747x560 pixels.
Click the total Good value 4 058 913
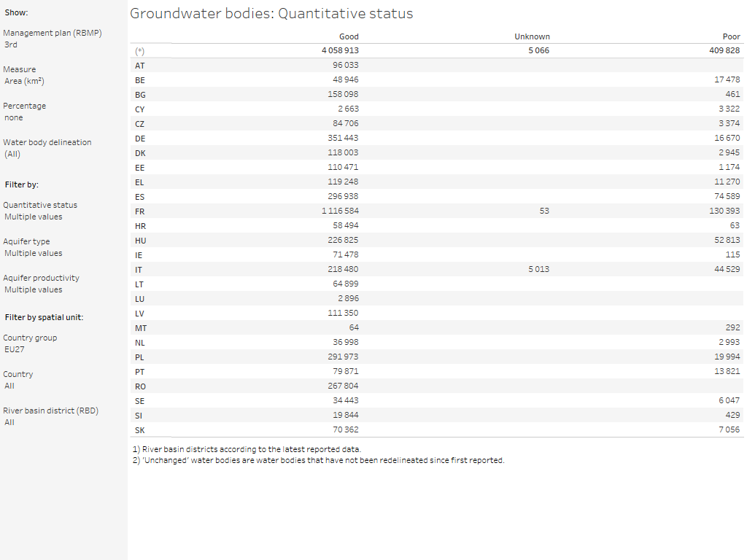click(x=340, y=50)
